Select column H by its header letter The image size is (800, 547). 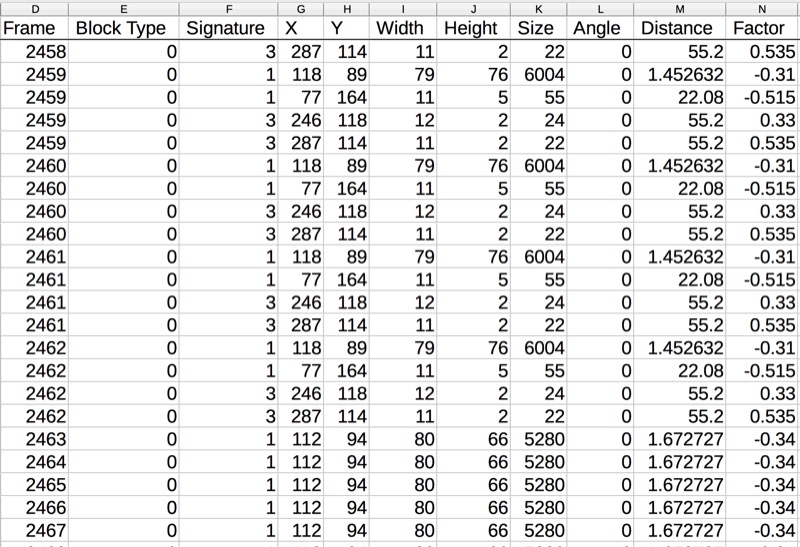click(x=346, y=9)
